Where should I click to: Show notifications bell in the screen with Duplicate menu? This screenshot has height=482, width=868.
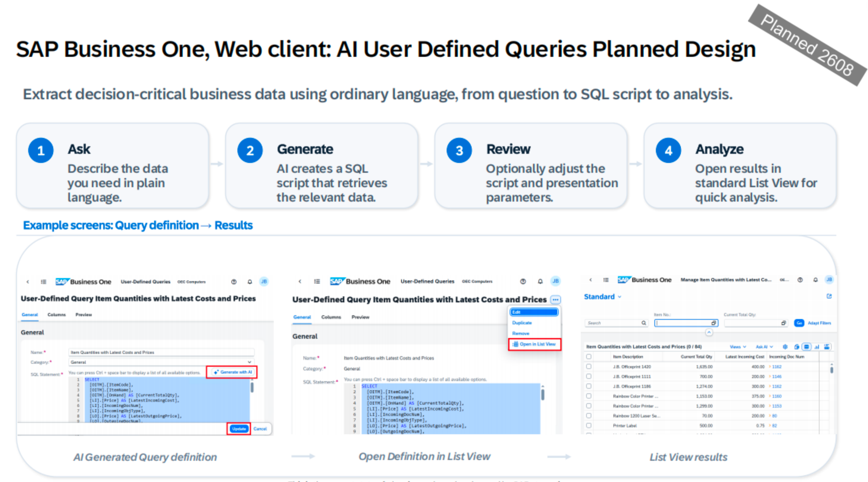point(540,281)
